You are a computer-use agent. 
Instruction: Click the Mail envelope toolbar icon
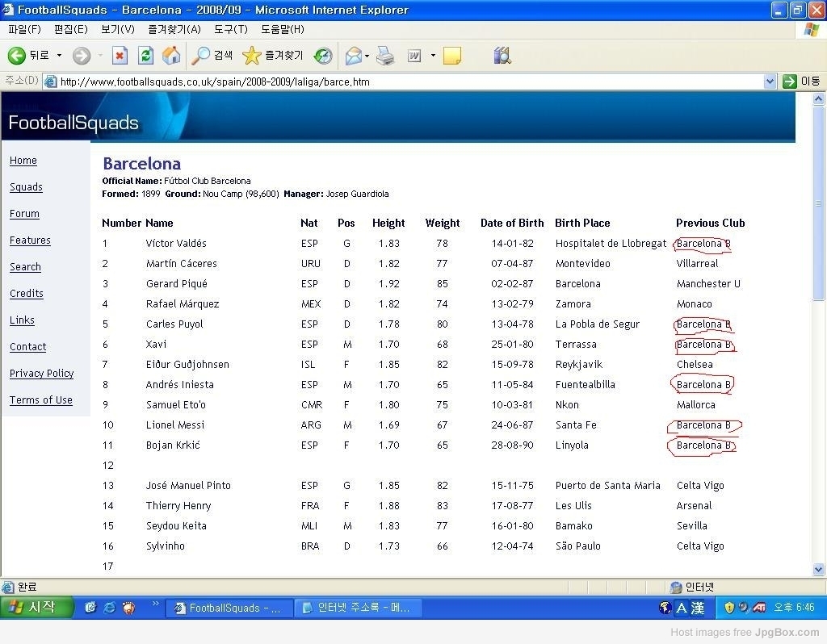[353, 56]
